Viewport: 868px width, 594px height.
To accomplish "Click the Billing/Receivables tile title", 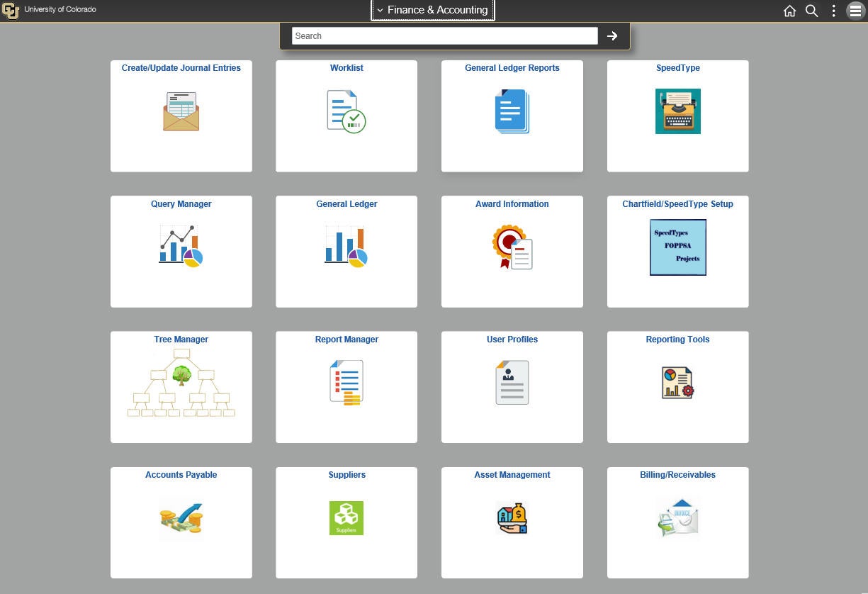I will click(677, 475).
